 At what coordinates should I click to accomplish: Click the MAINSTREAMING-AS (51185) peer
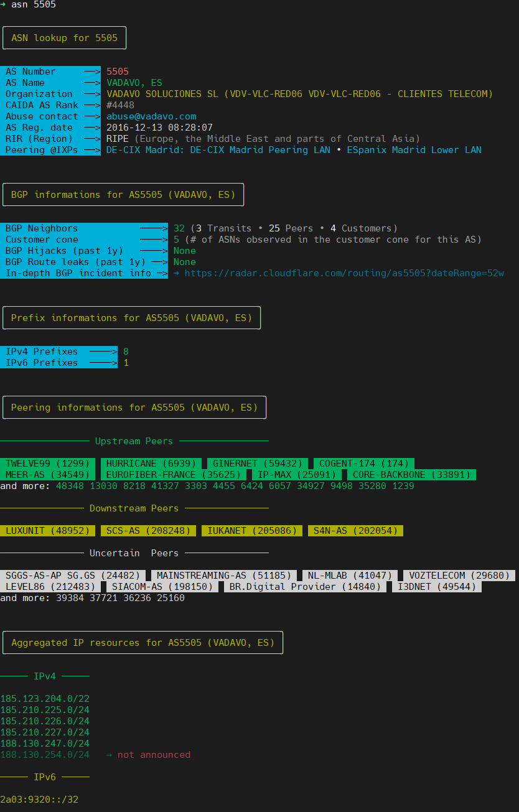(x=224, y=576)
